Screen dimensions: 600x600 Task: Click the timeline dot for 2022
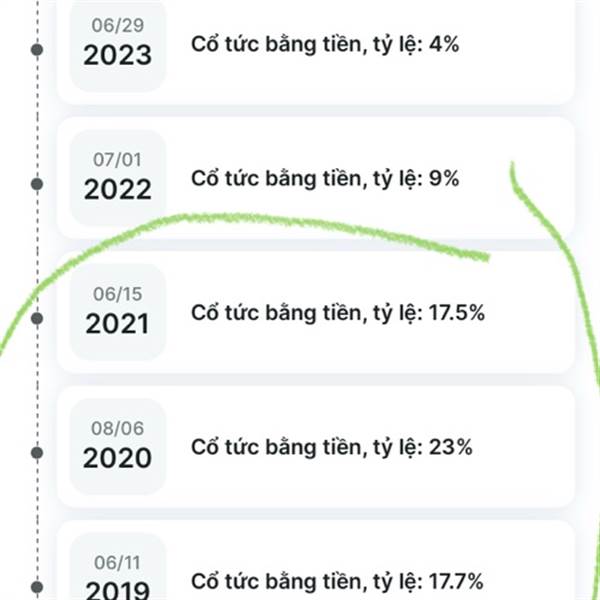click(x=38, y=184)
